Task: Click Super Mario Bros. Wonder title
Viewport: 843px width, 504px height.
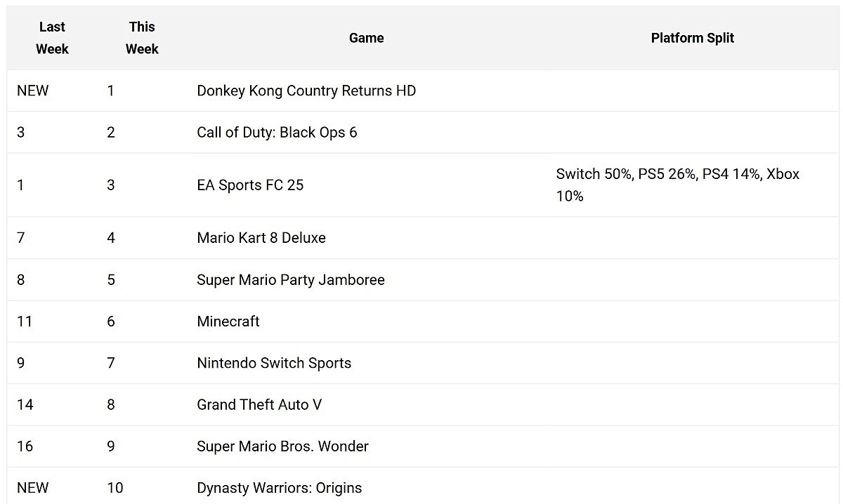Action: (282, 446)
